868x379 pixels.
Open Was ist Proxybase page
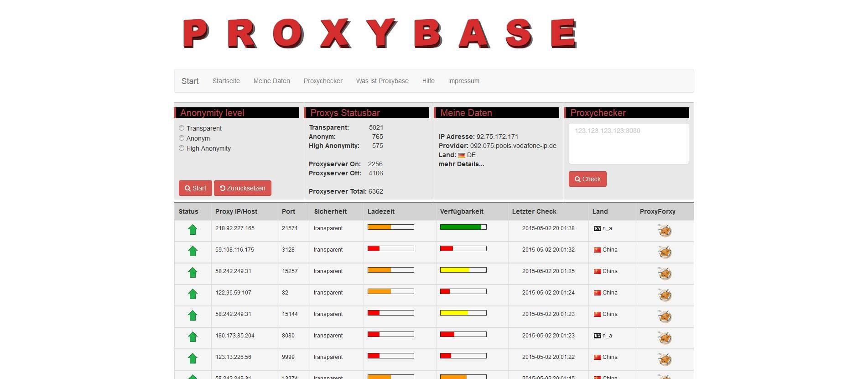pos(382,81)
